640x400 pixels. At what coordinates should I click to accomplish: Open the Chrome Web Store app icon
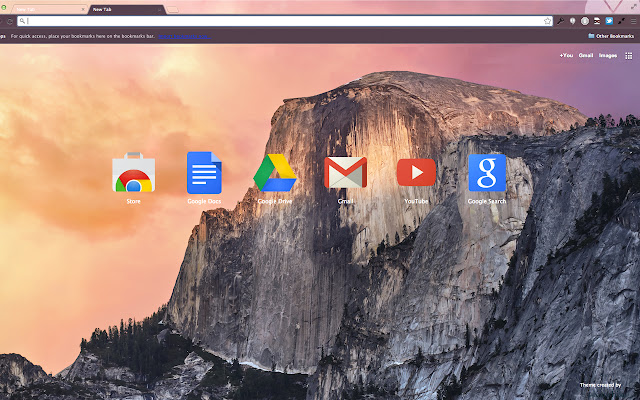pyautogui.click(x=133, y=173)
